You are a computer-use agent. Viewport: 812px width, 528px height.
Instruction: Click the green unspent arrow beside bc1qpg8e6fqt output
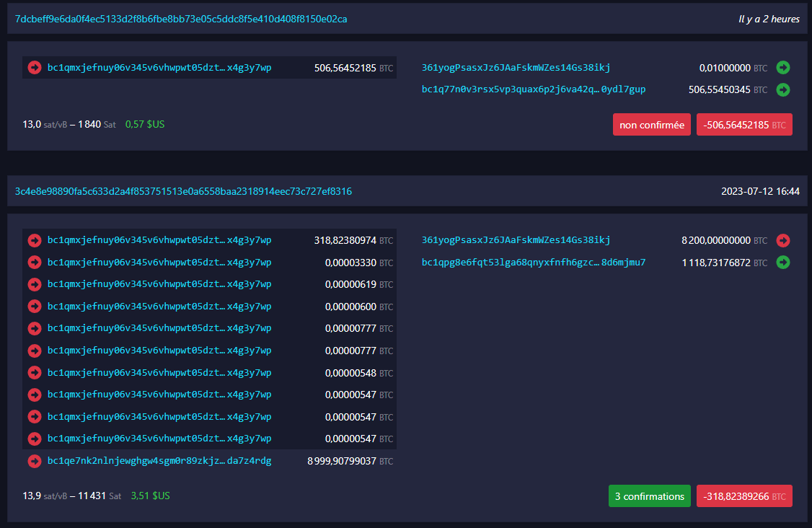pos(783,263)
